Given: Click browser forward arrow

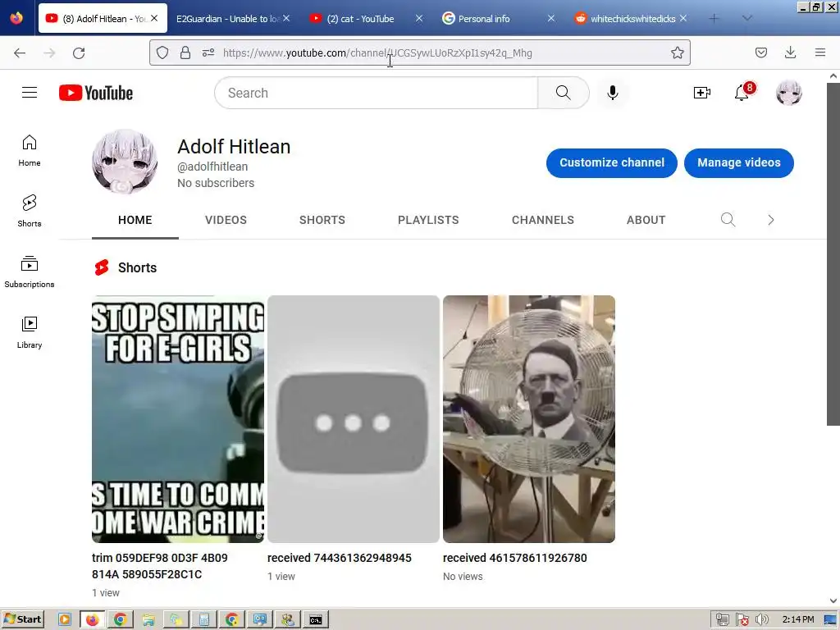Looking at the screenshot, I should [49, 52].
